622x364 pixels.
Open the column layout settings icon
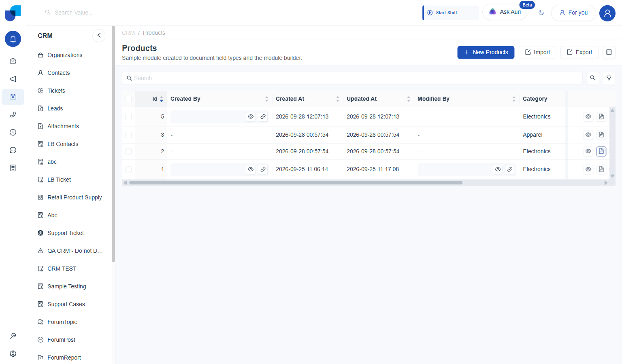point(609,52)
